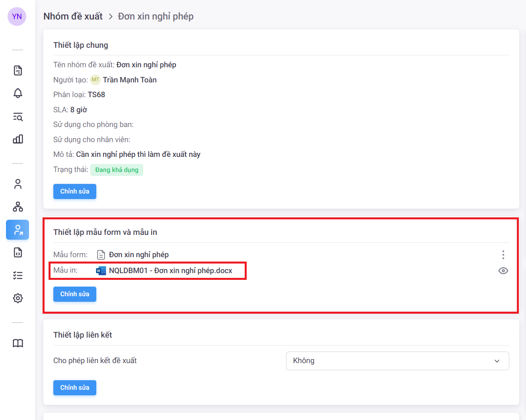The width and height of the screenshot is (526, 420).
Task: Click Nhóm đề xuất breadcrumb link
Action: [73, 16]
